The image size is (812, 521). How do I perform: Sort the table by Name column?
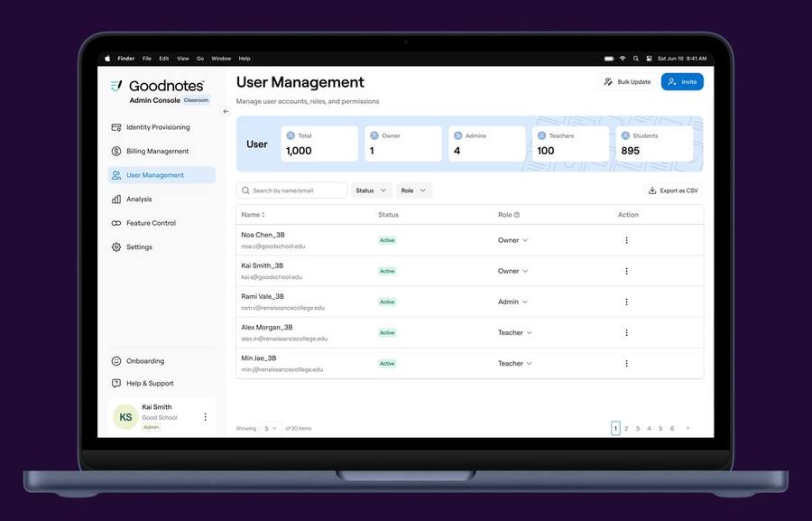tap(263, 215)
